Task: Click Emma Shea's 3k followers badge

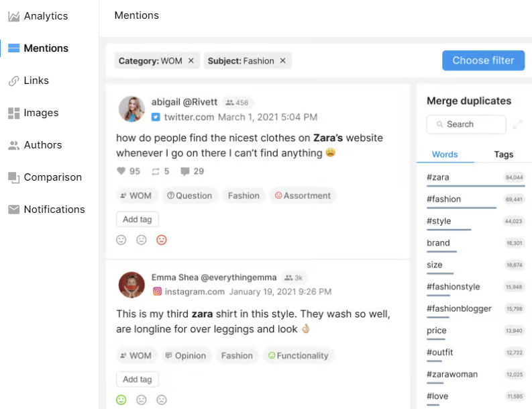Action: point(294,278)
